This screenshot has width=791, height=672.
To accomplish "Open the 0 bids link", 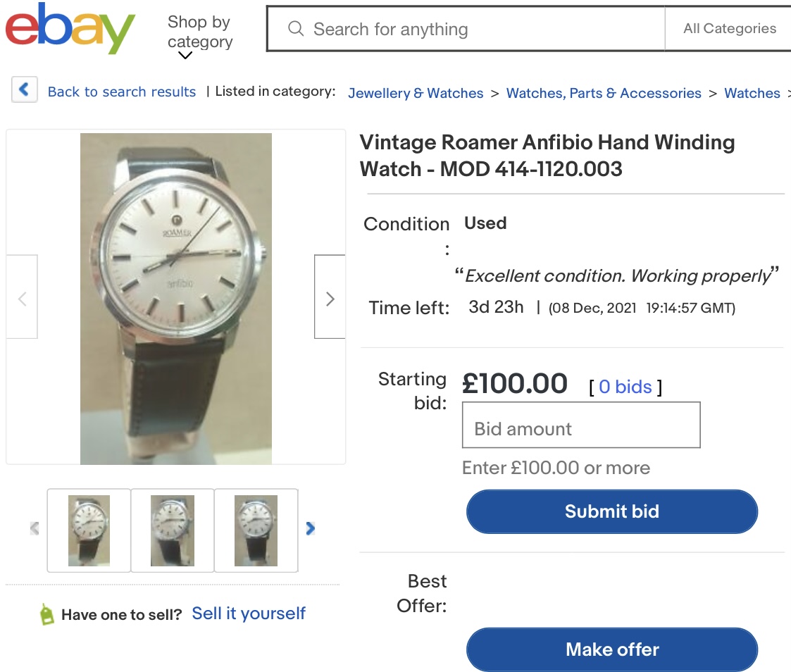I will click(625, 387).
